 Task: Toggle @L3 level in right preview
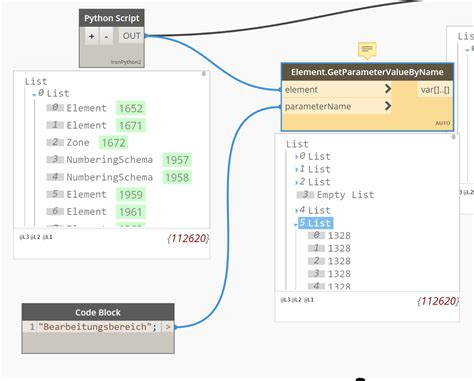click(286, 300)
